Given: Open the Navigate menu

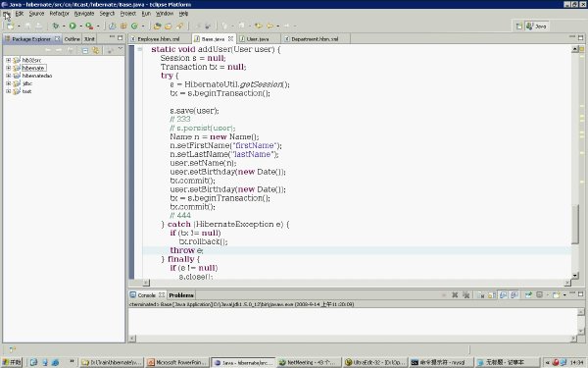Looking at the screenshot, I should (84, 14).
